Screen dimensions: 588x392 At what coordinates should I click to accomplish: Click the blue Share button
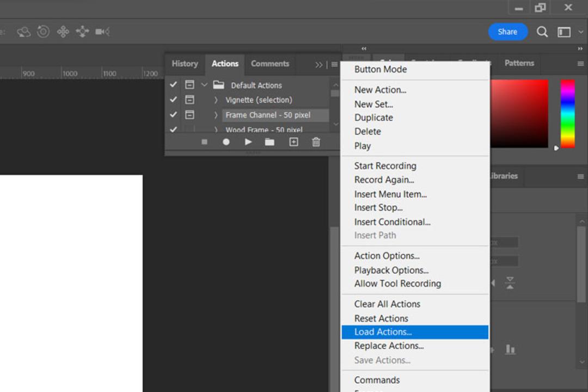(x=508, y=32)
